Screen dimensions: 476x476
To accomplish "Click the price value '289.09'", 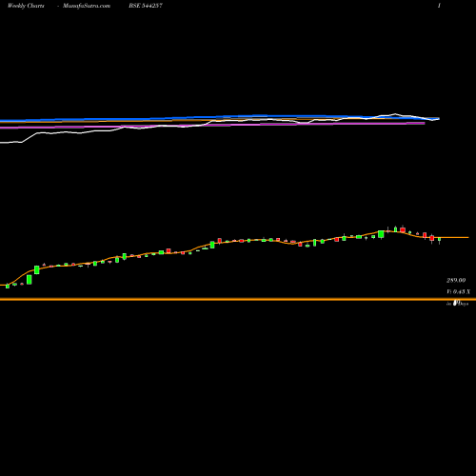I will (456, 280).
